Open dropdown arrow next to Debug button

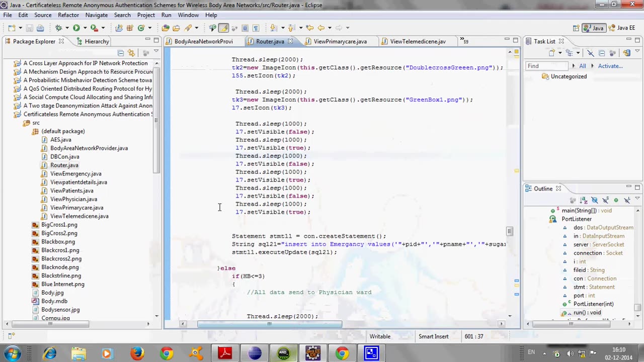tap(67, 28)
